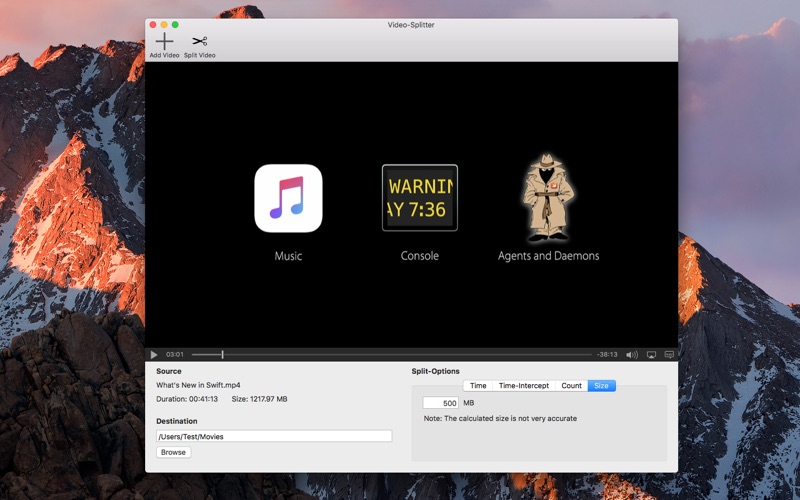The height and width of the screenshot is (500, 800).
Task: Close the Video-Splitter window
Action: [153, 24]
